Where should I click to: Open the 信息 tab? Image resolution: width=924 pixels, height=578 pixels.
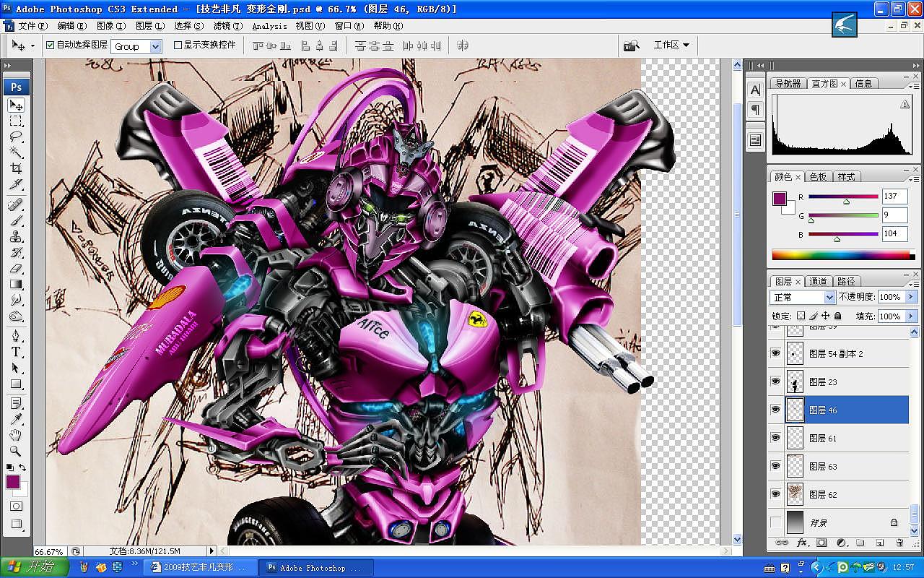pos(863,83)
